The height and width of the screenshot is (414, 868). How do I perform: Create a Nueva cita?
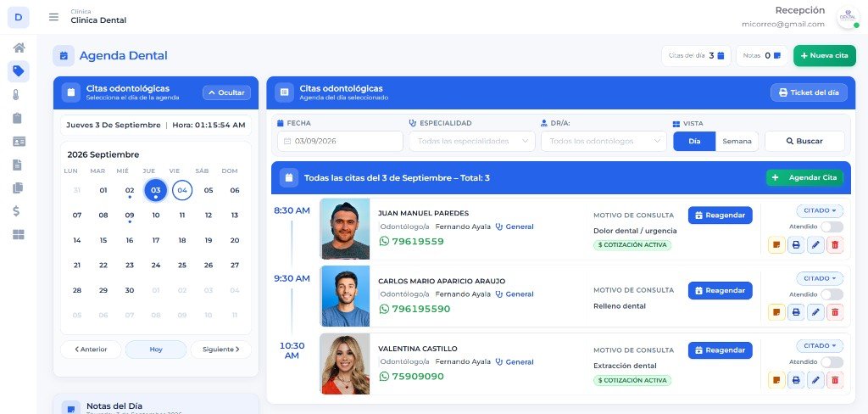824,55
